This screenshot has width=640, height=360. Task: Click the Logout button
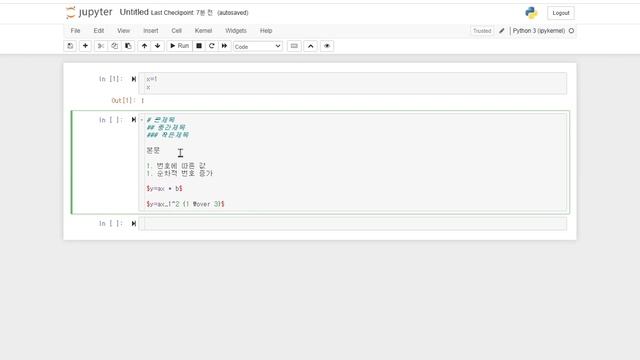pos(561,13)
